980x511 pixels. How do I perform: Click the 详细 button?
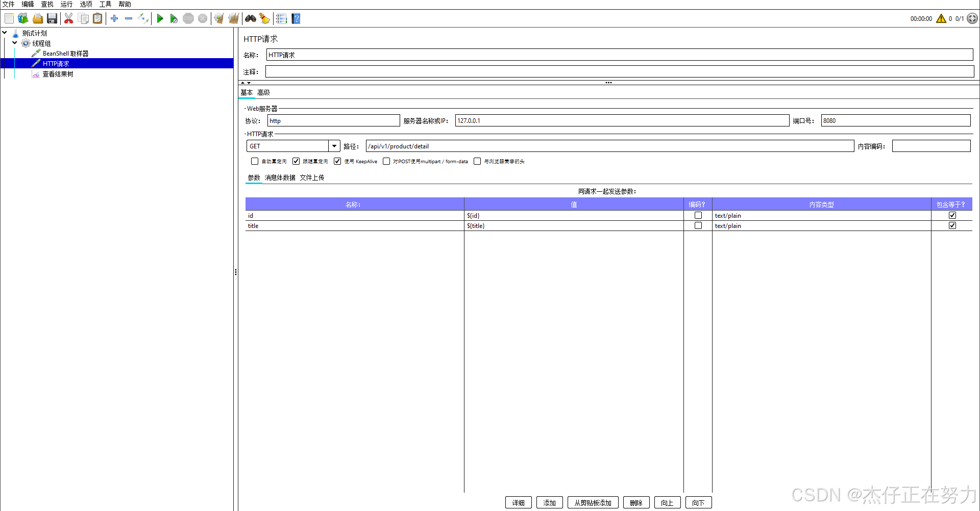pos(519,502)
